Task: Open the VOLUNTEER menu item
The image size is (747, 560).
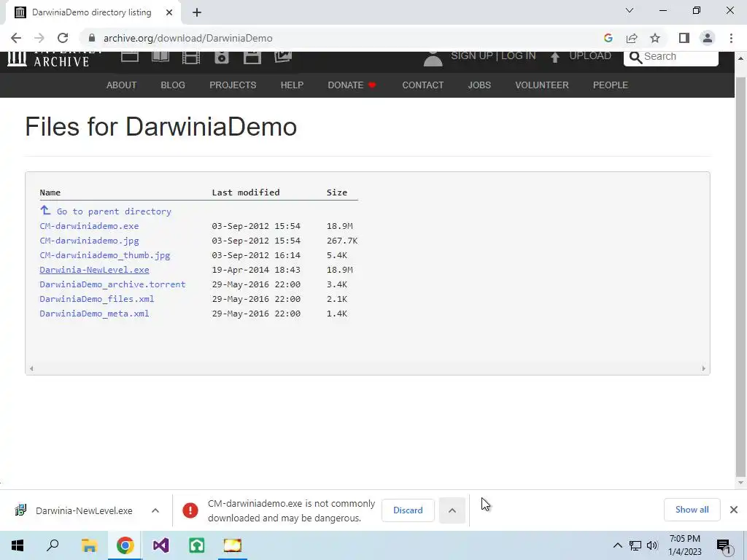Action: (542, 85)
